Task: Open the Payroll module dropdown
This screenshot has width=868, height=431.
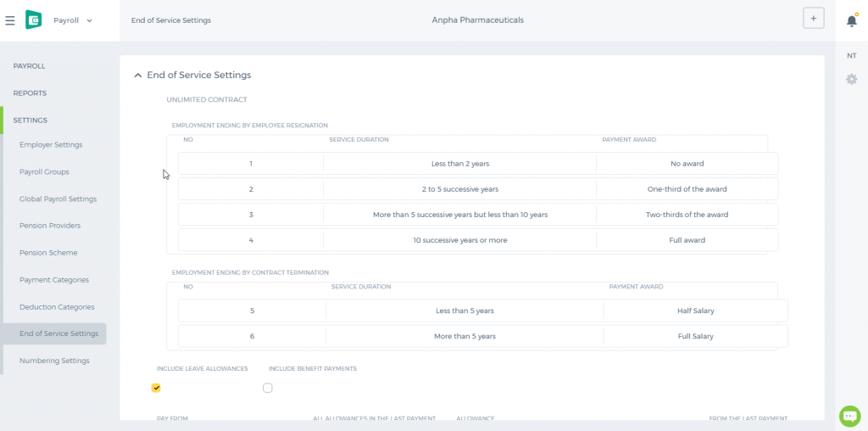Action: 73,20
